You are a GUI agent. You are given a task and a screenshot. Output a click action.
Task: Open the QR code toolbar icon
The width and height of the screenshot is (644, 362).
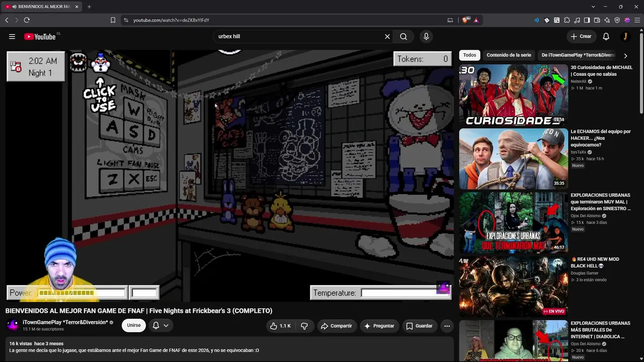pos(557,20)
